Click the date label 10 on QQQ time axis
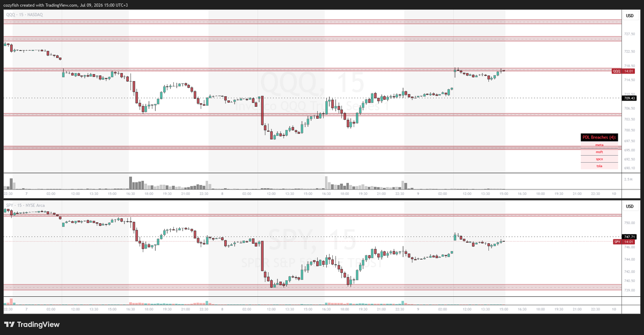 pyautogui.click(x=613, y=193)
